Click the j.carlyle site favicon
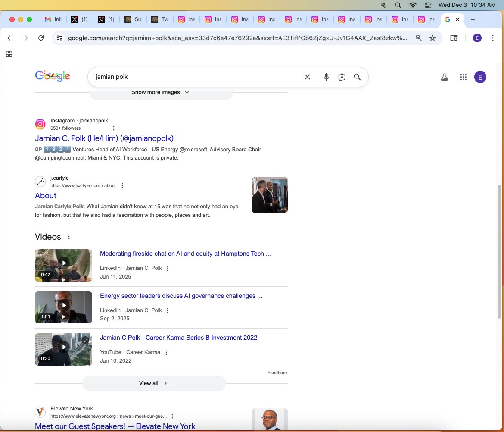Screen dimensions: 504x432 point(40,182)
